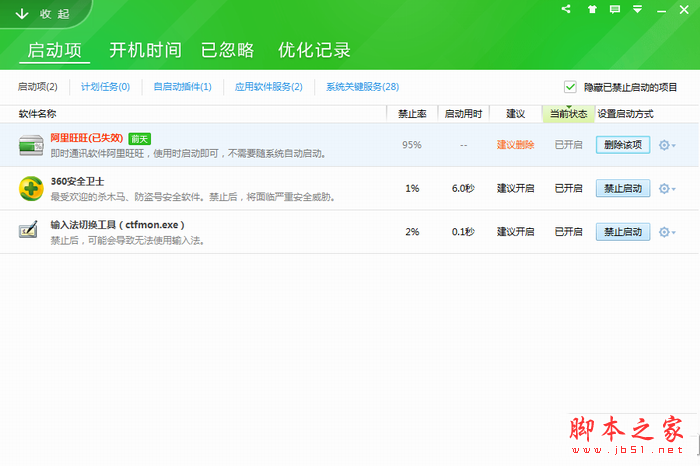Click 禁止启动 for 360安全卫士
This screenshot has height=466, width=700.
(623, 188)
